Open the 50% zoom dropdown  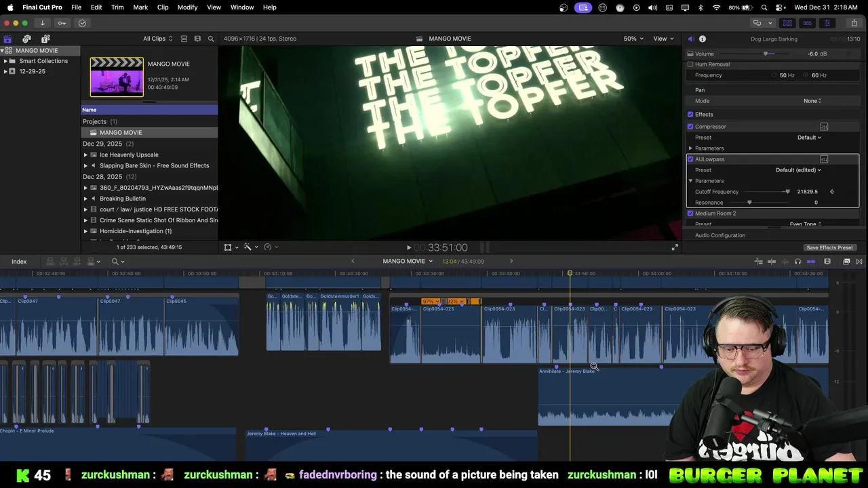coord(633,39)
